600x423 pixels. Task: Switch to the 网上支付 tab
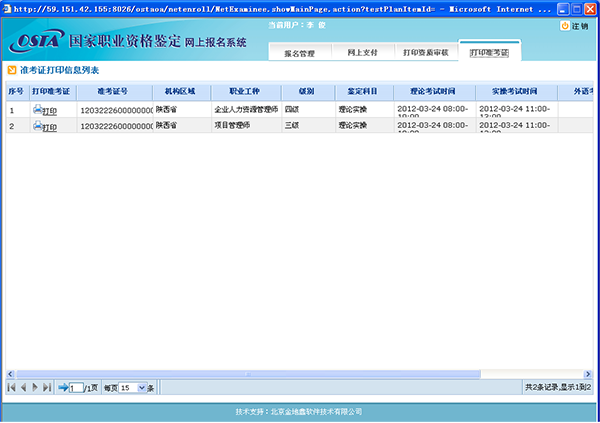tap(362, 52)
